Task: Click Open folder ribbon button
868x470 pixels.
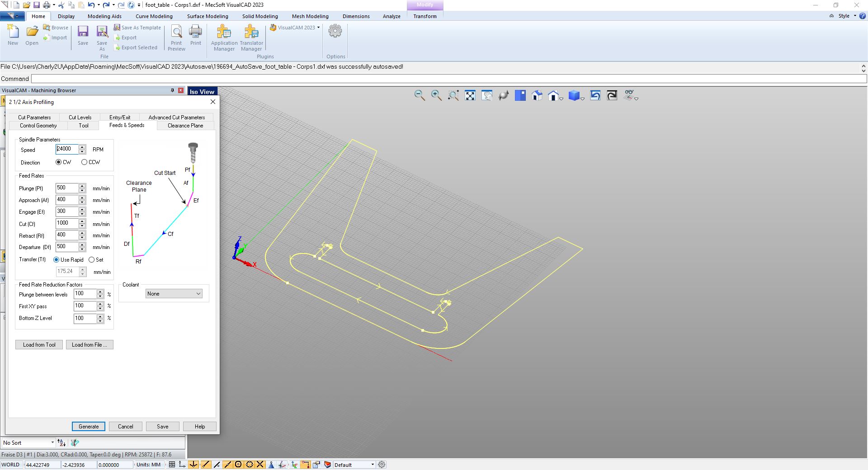Action: pyautogui.click(x=32, y=35)
